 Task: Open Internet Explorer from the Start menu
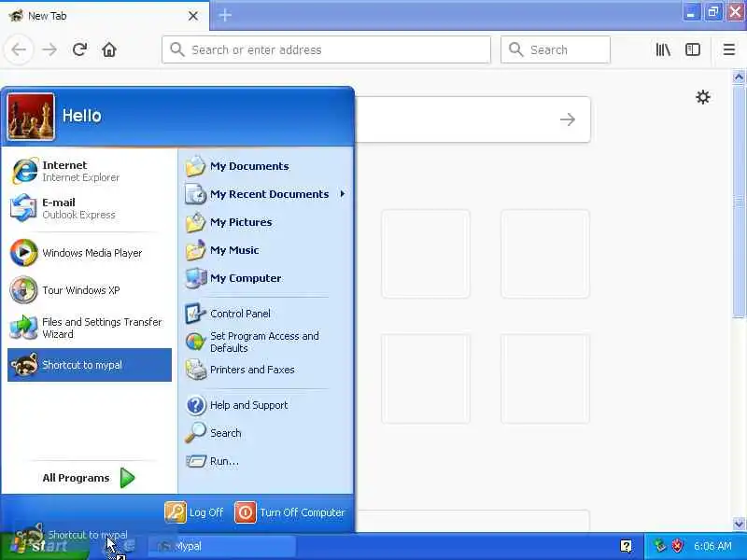coord(90,171)
